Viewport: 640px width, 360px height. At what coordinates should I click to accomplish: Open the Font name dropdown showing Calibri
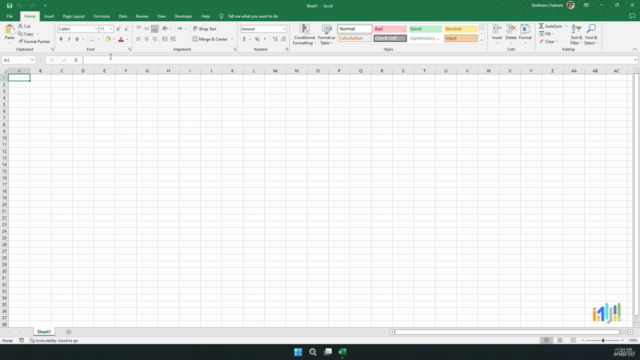(x=96, y=29)
